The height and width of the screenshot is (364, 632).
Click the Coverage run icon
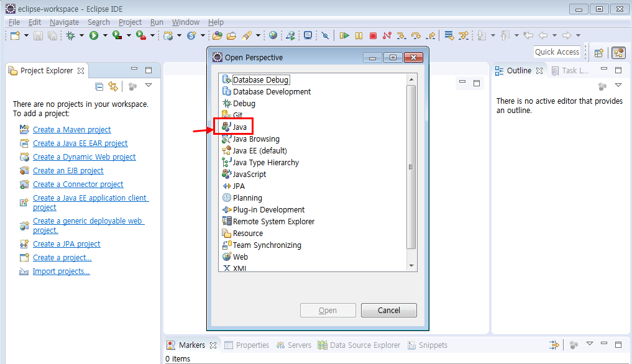[117, 35]
